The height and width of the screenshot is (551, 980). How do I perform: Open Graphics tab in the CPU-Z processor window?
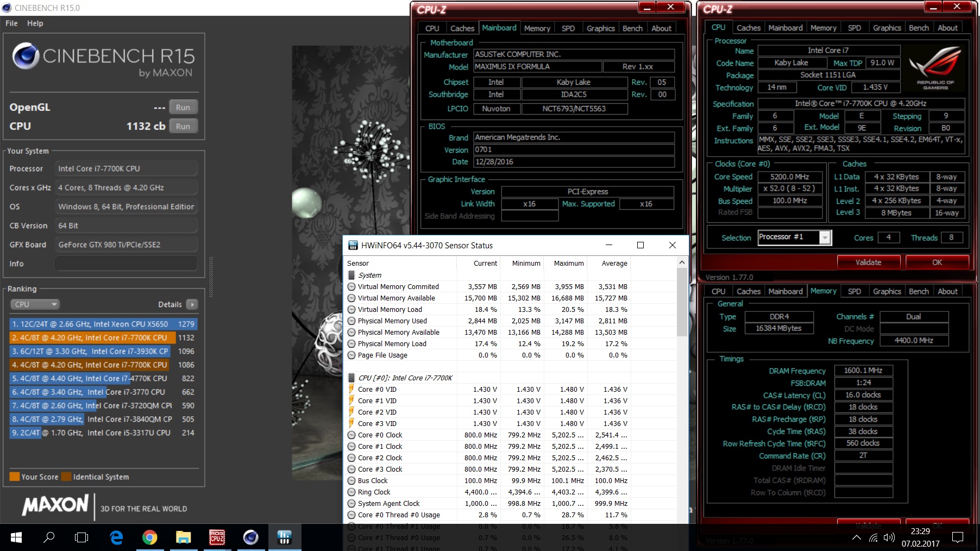point(887,28)
